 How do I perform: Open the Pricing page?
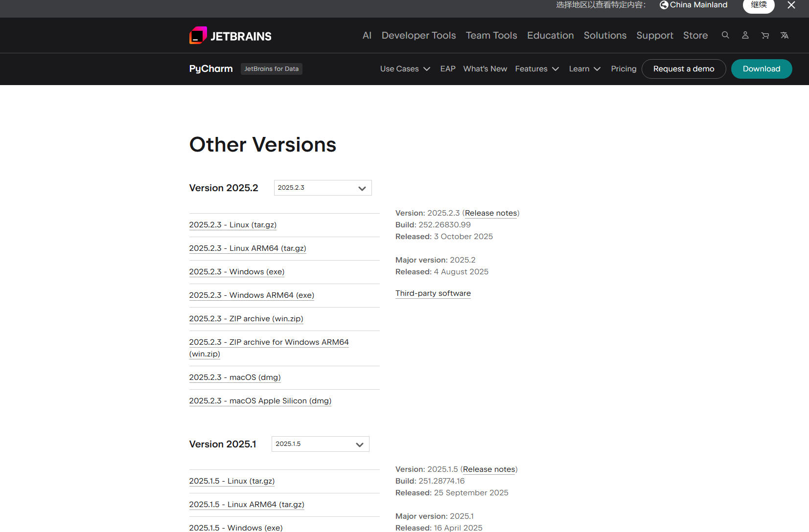pyautogui.click(x=624, y=69)
